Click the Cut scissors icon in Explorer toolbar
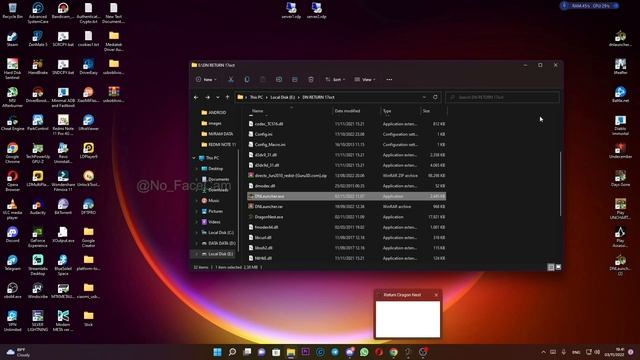Screen dimensions: 640x360 click(231, 80)
